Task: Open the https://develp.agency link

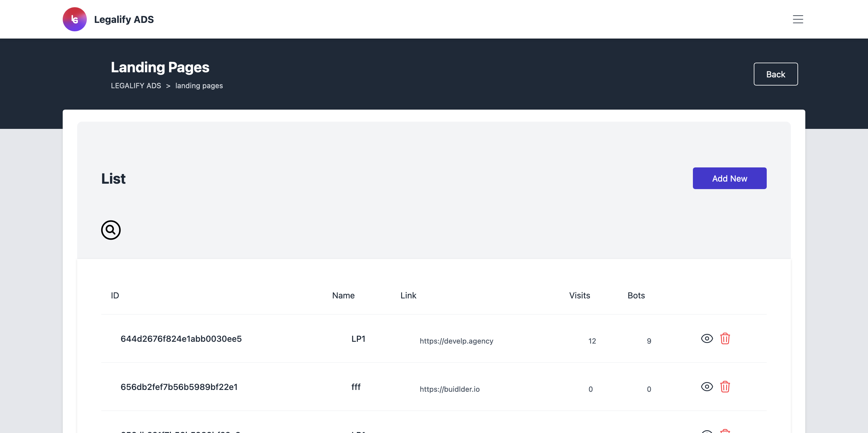Action: [456, 341]
